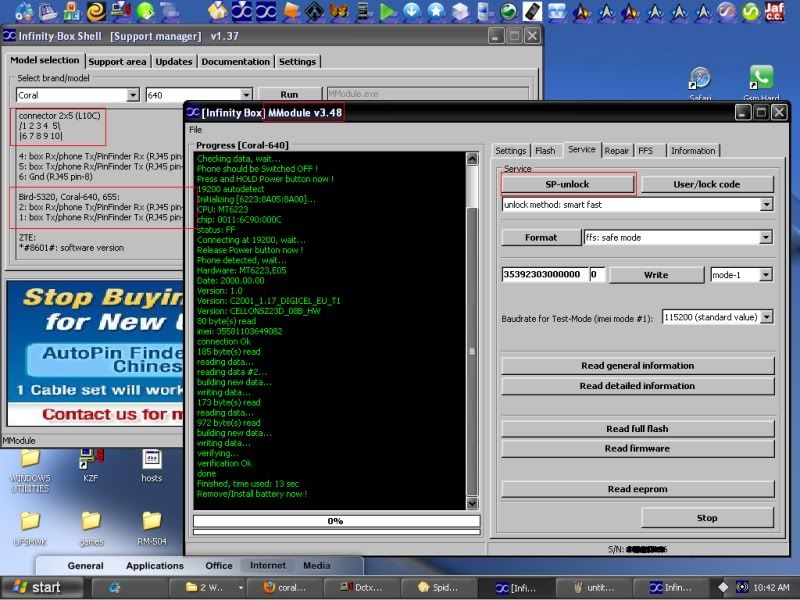This screenshot has height=600, width=800.
Task: Switch to the FFS tab
Action: coord(645,151)
